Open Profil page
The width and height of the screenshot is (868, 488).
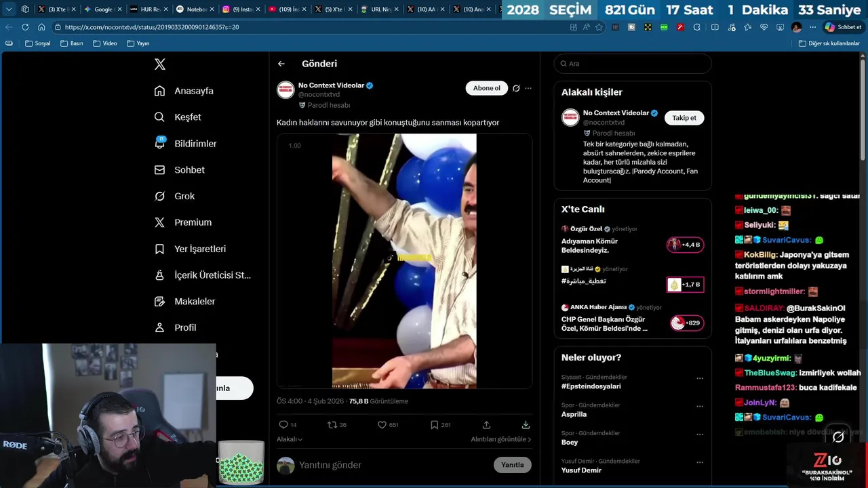[x=175, y=327]
